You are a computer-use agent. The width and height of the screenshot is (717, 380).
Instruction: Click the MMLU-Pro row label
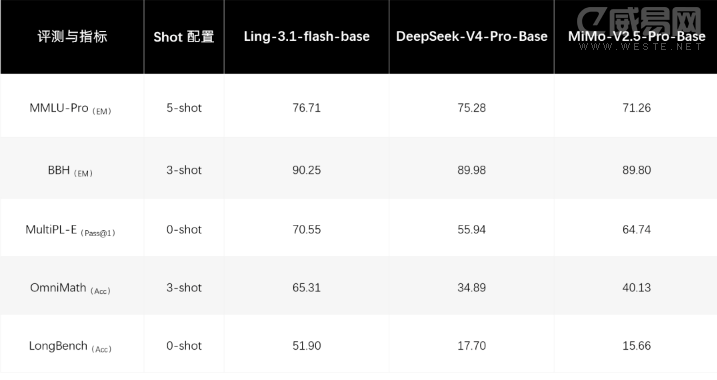(70, 108)
